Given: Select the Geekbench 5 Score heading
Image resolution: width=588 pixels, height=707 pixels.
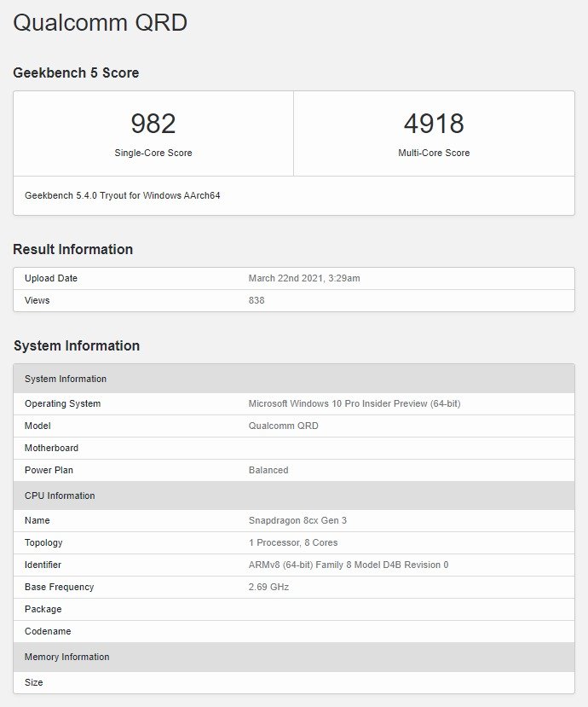Looking at the screenshot, I should click(x=76, y=72).
